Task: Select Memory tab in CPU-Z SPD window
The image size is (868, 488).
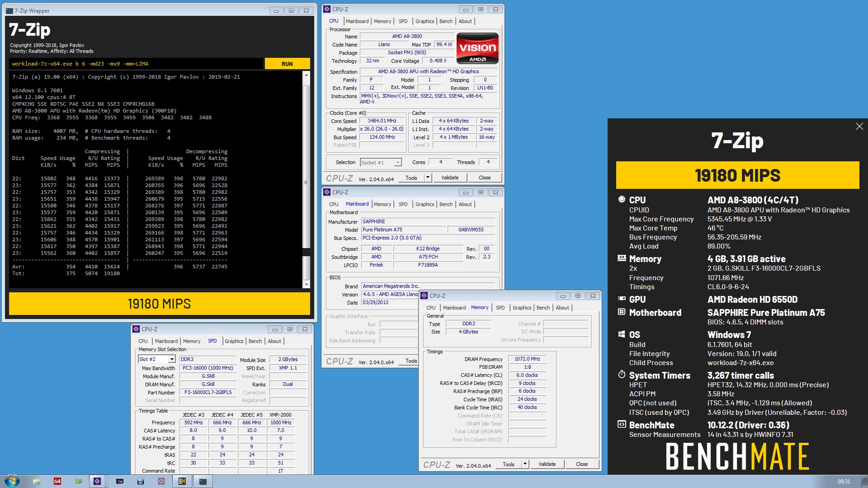Action: (192, 341)
